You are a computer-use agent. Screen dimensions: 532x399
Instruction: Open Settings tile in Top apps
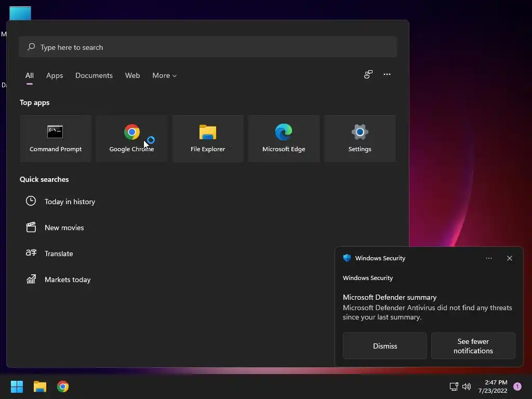click(x=360, y=138)
